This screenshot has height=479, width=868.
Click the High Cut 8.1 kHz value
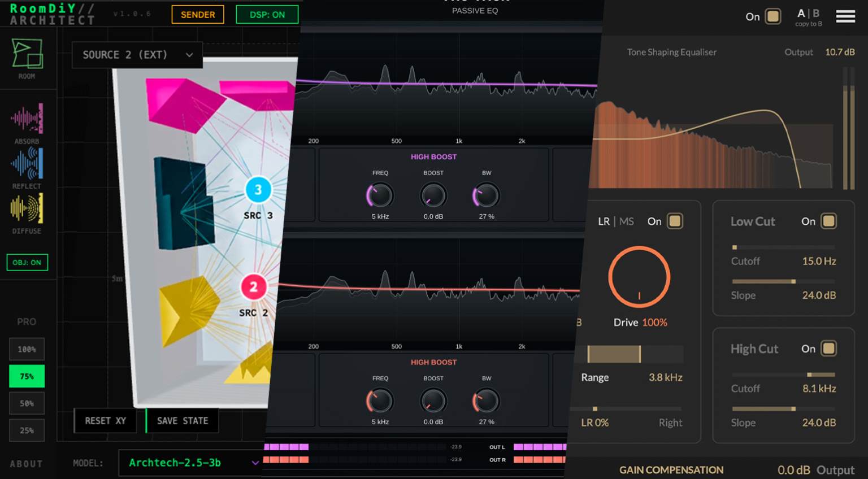tap(819, 389)
